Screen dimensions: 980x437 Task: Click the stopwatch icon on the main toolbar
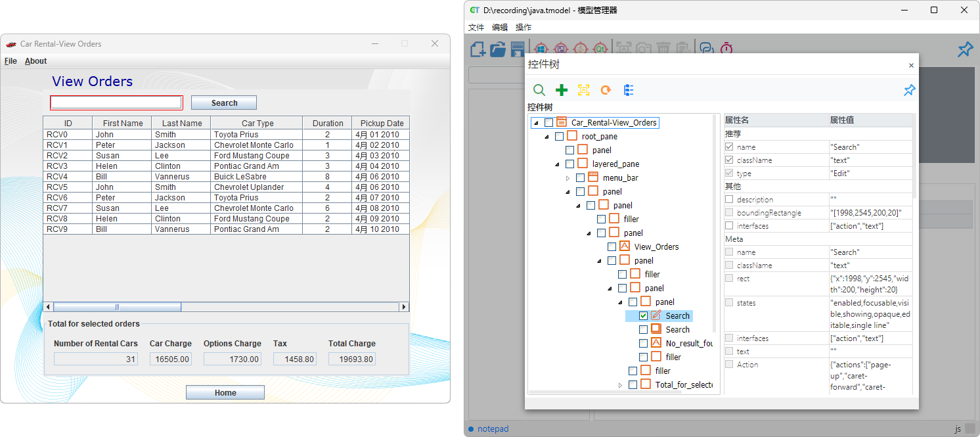click(x=726, y=48)
